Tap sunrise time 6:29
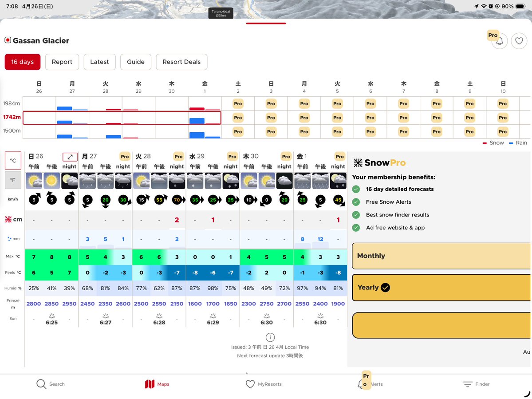This screenshot has width=532, height=399. click(x=213, y=322)
